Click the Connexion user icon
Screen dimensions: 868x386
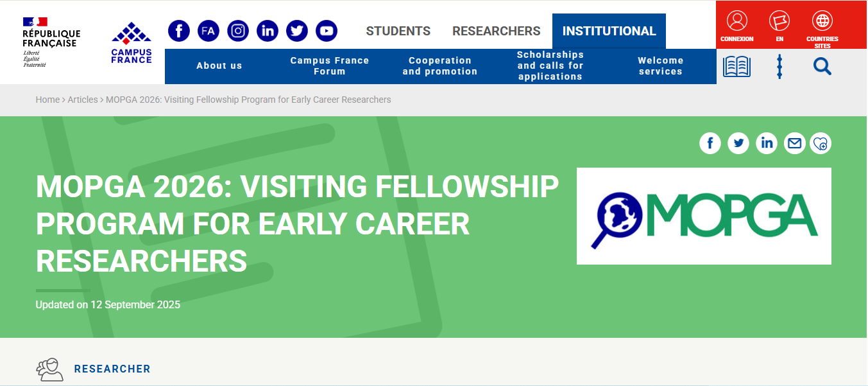pos(737,24)
